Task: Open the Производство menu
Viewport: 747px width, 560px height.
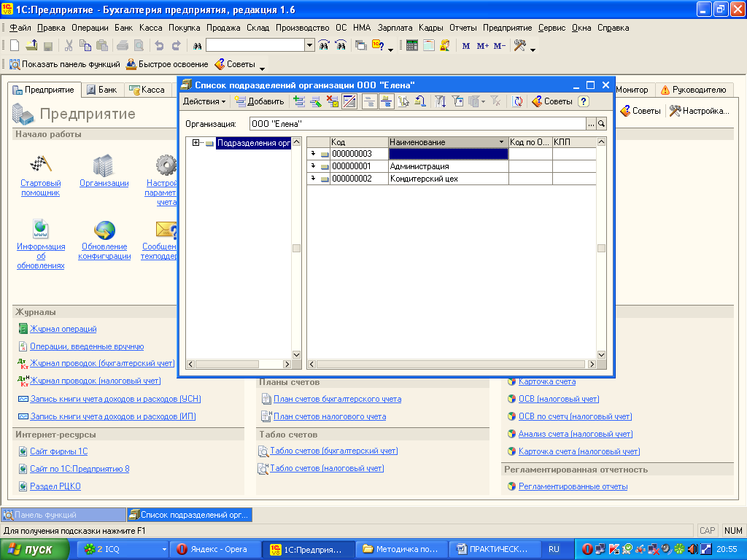Action: [303, 28]
